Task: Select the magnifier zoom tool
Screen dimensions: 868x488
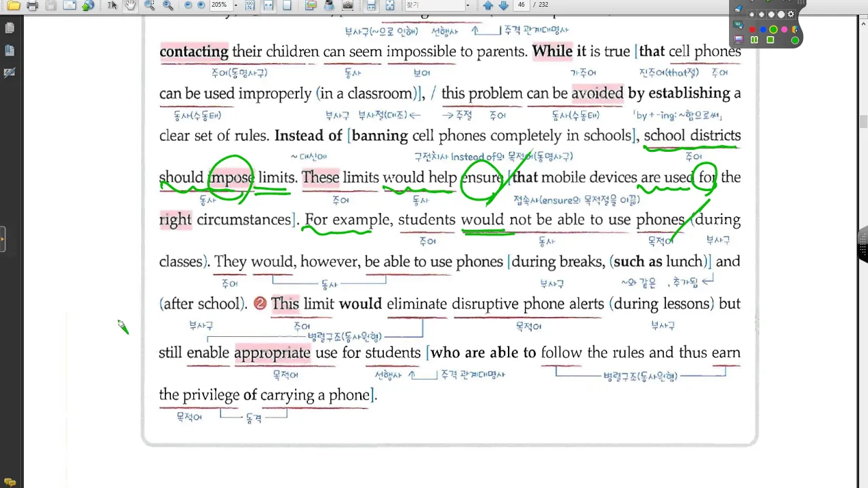Action: (x=167, y=5)
